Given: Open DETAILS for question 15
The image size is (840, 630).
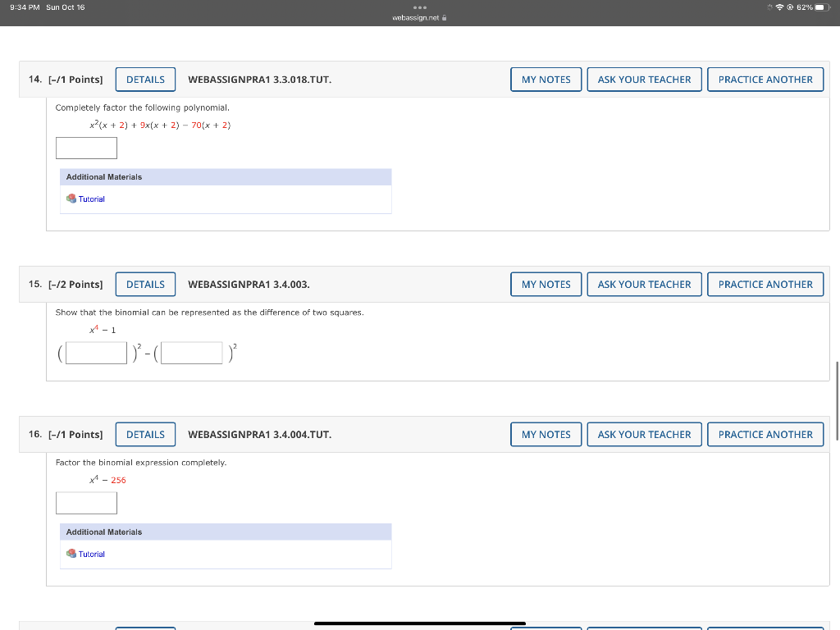Looking at the screenshot, I should pos(145,284).
